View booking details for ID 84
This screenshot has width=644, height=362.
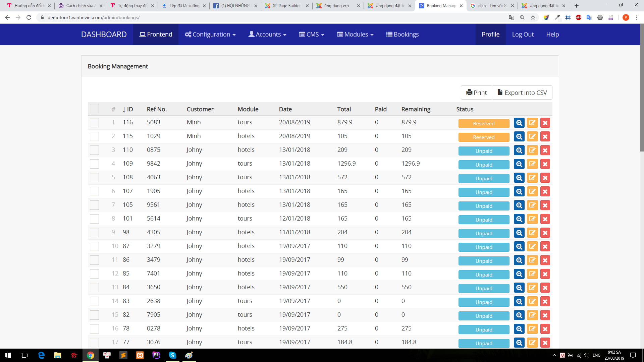519,288
